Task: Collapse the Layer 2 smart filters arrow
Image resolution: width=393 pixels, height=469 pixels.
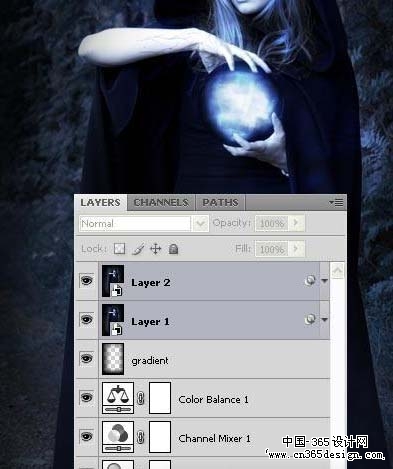Action: [x=324, y=281]
